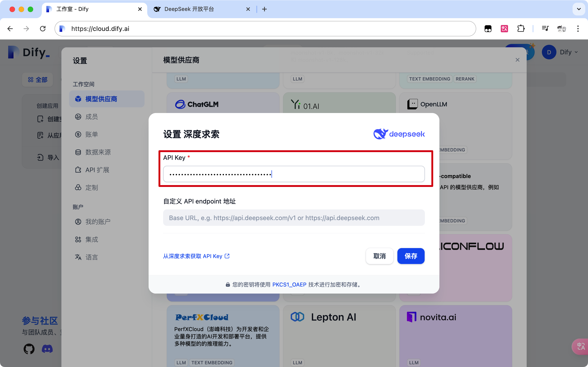Image resolution: width=588 pixels, height=367 pixels.
Task: Select 成员 in settings sidebar
Action: [107, 117]
